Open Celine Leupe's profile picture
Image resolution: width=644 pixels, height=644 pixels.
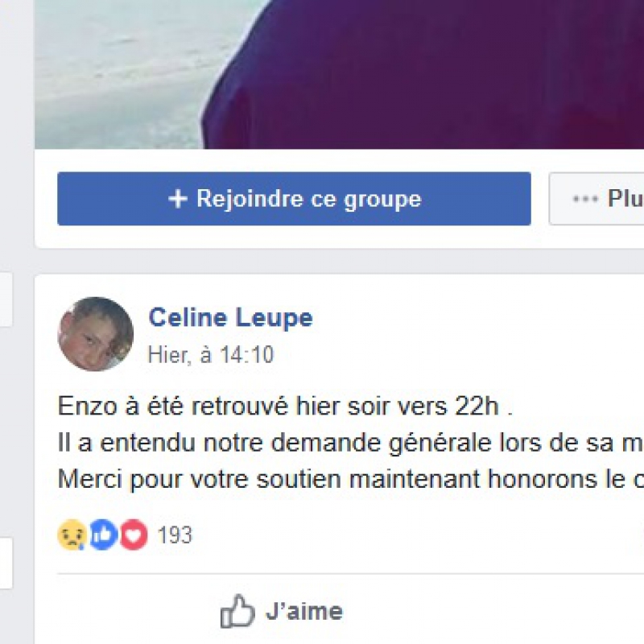point(96,334)
